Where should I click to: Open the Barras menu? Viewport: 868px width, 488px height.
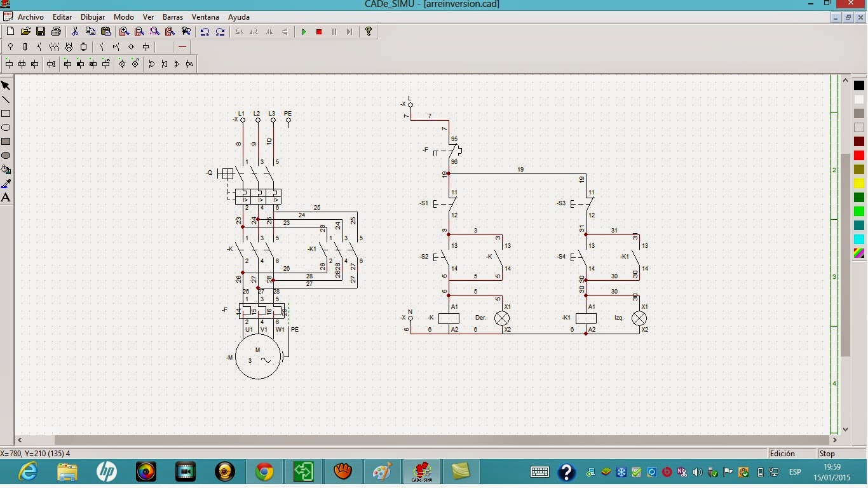tap(173, 17)
